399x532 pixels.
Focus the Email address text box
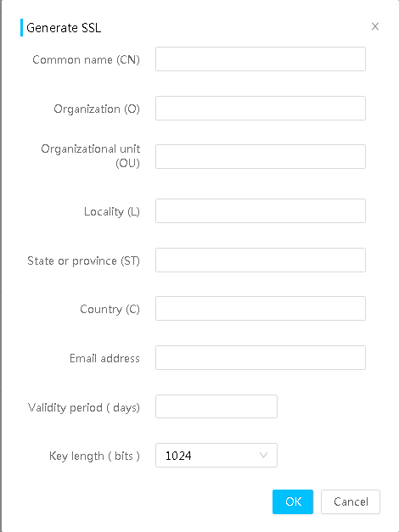click(261, 357)
